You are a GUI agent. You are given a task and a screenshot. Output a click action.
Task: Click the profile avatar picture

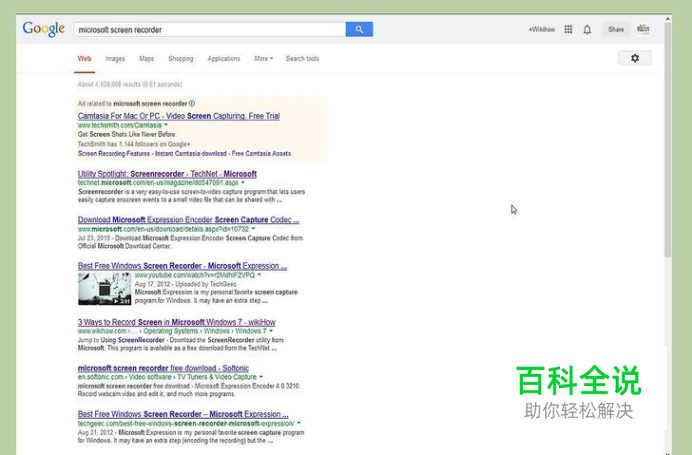click(x=643, y=29)
